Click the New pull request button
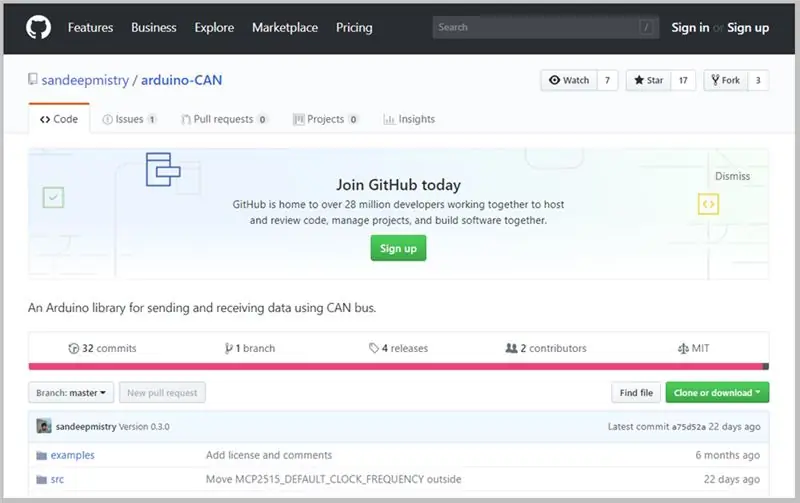This screenshot has height=503, width=800. [x=162, y=393]
